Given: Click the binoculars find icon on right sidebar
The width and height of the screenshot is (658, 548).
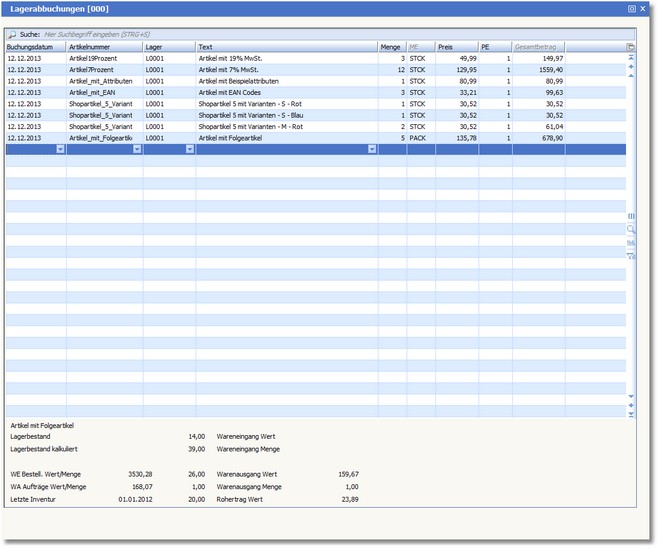Looking at the screenshot, I should pyautogui.click(x=631, y=243).
